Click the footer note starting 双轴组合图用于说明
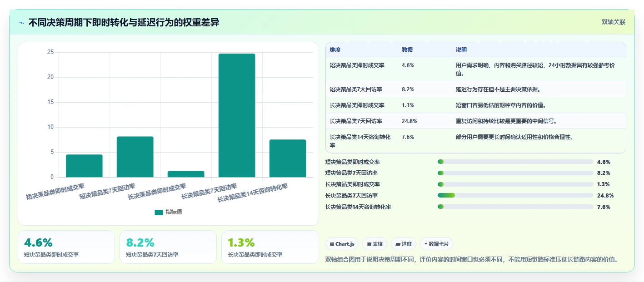Screen dimensions: 644x282 tap(472, 260)
